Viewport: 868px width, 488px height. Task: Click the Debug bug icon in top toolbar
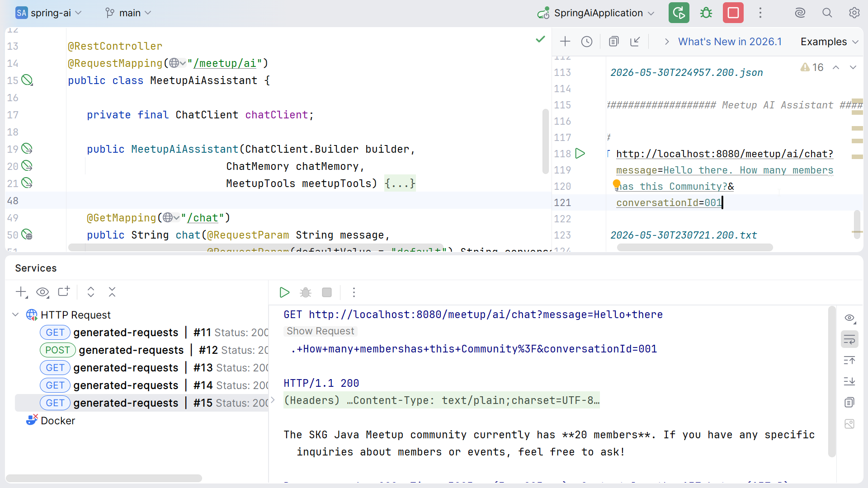706,13
